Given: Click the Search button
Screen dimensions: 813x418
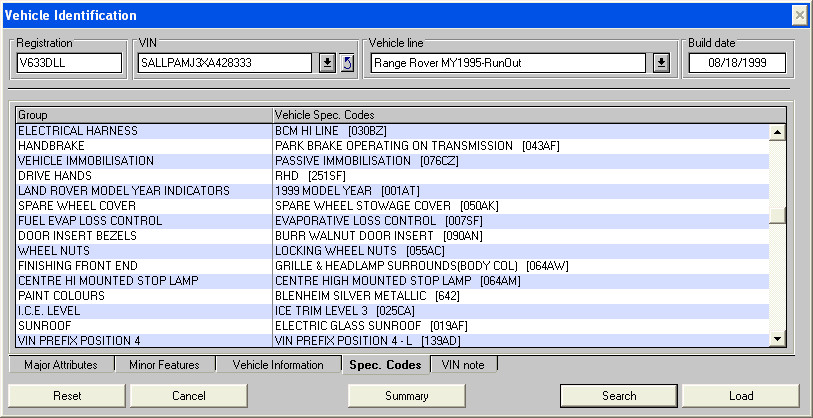Looking at the screenshot, I should click(619, 396).
